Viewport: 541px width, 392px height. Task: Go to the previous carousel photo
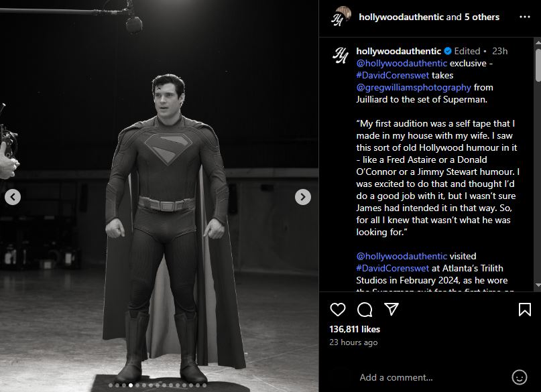click(13, 197)
